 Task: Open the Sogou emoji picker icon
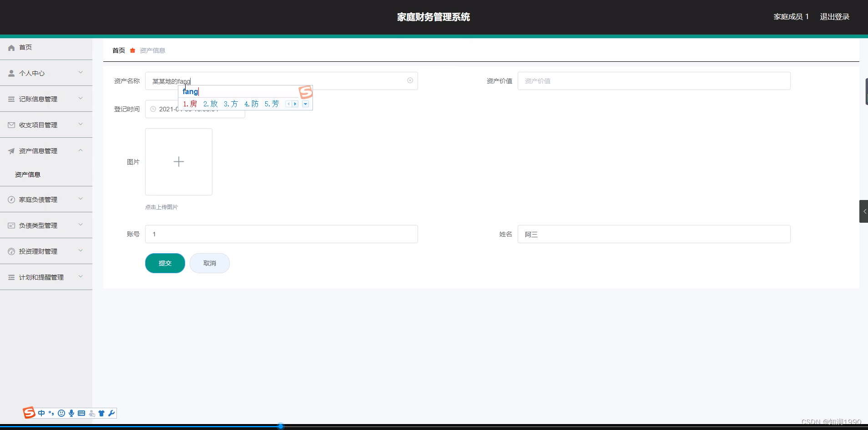click(x=61, y=413)
